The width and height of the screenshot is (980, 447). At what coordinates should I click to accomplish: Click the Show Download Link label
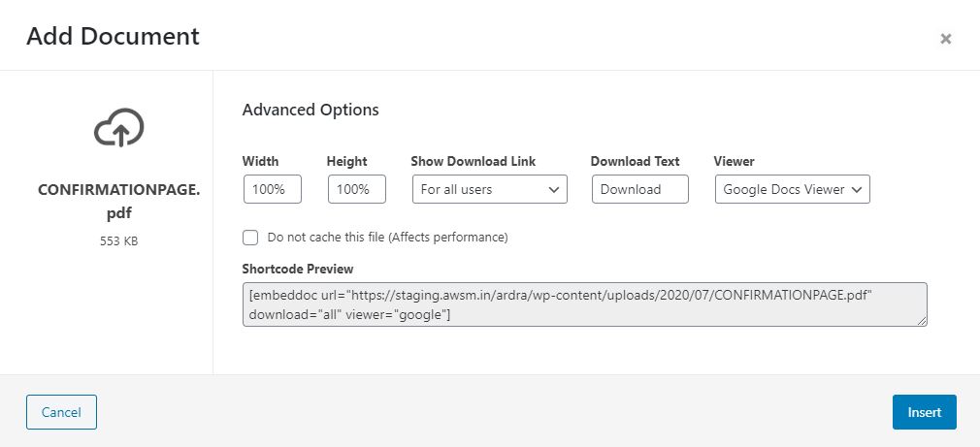click(474, 161)
